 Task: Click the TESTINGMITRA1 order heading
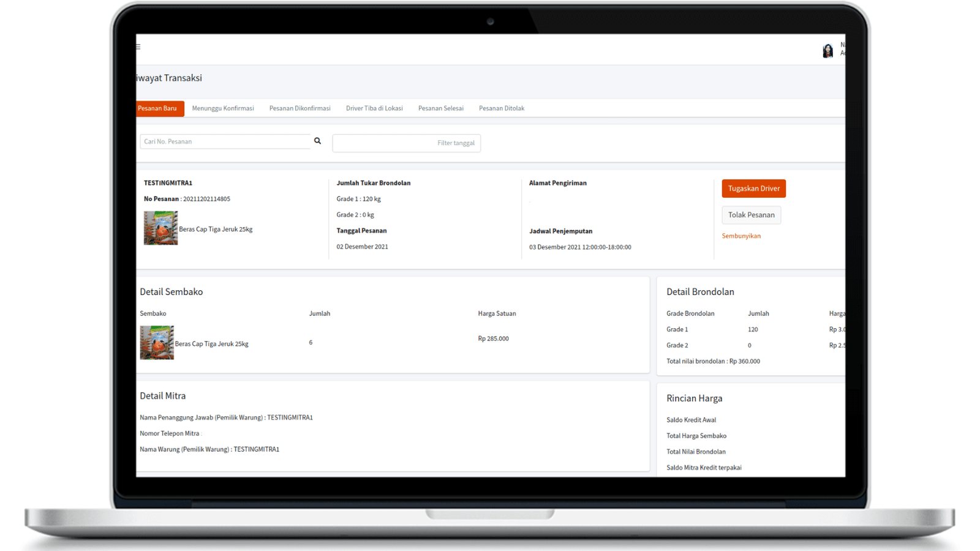(x=168, y=183)
